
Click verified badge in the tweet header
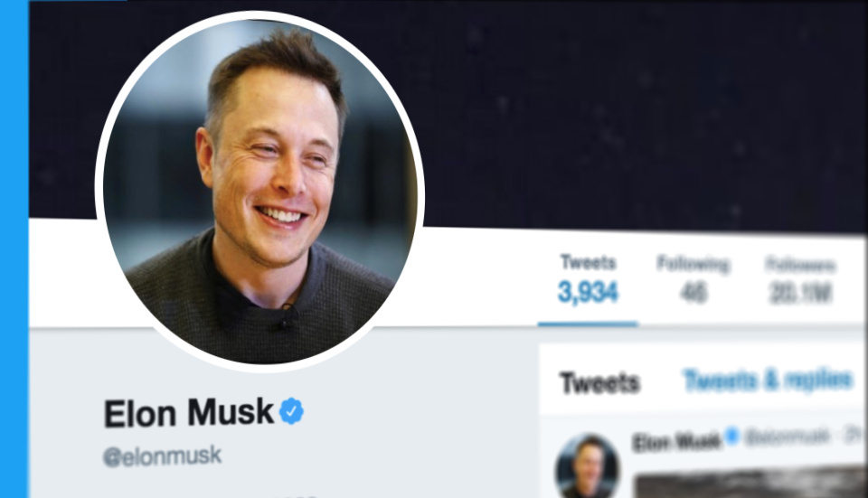[731, 436]
